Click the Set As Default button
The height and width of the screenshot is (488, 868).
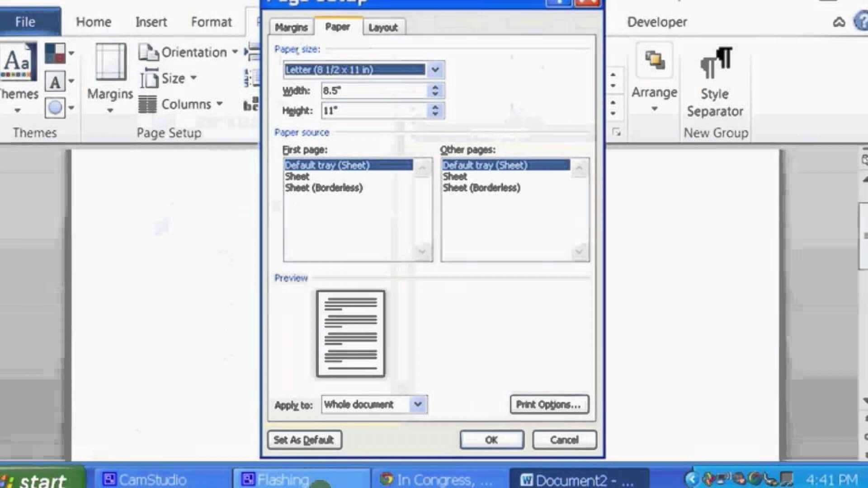coord(305,440)
